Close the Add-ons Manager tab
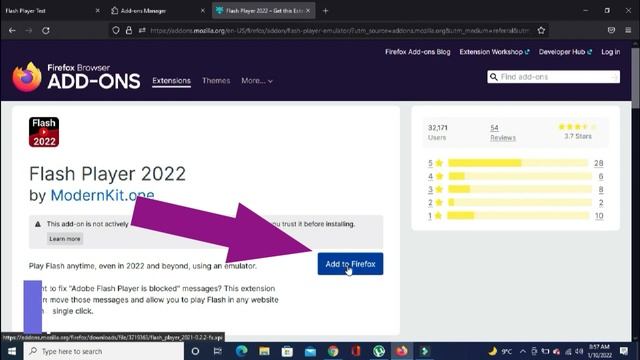The width and height of the screenshot is (640, 360). coord(203,11)
